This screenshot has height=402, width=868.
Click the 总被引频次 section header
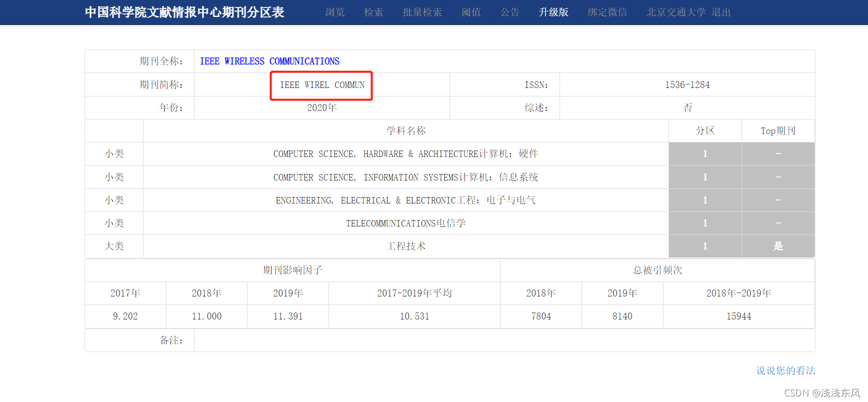click(x=657, y=270)
